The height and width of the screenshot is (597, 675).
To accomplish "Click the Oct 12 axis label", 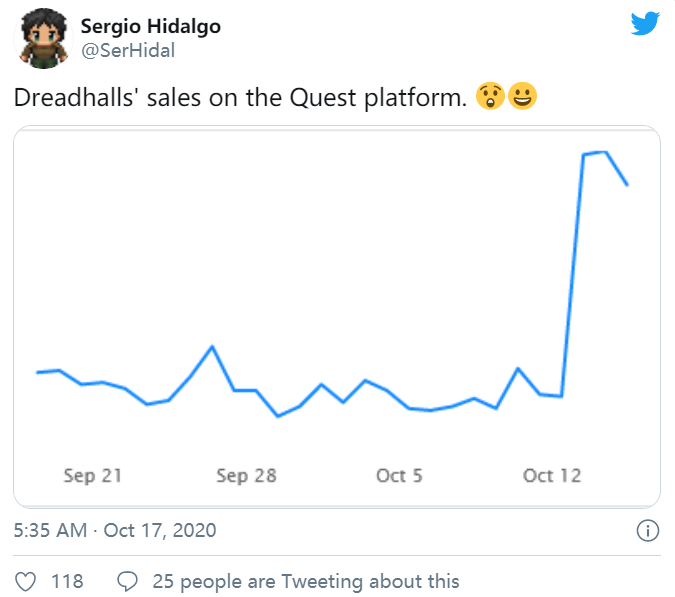I will click(552, 475).
